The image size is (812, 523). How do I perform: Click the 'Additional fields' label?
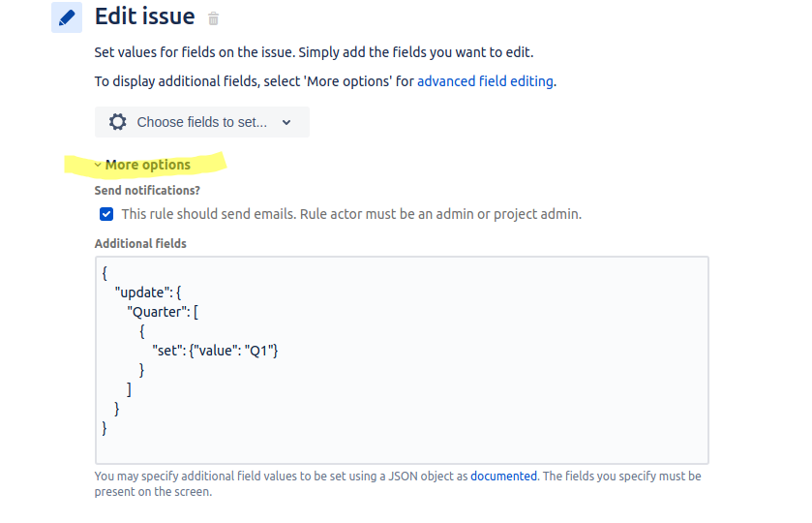click(x=140, y=244)
